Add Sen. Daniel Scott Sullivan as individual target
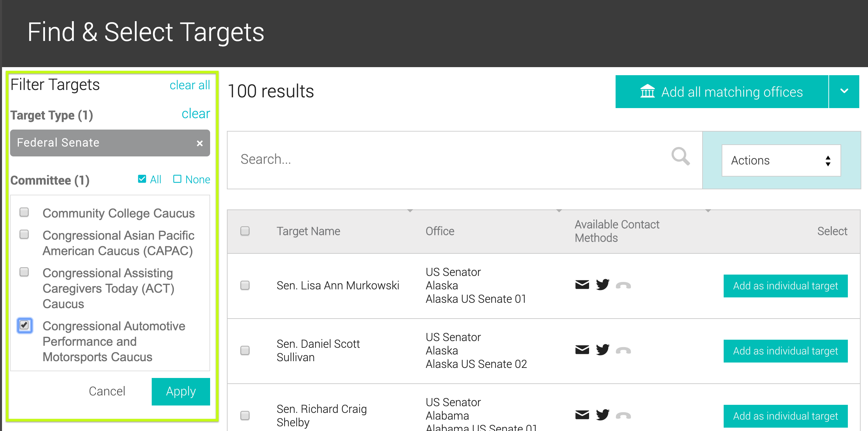This screenshot has height=431, width=868. pyautogui.click(x=785, y=351)
